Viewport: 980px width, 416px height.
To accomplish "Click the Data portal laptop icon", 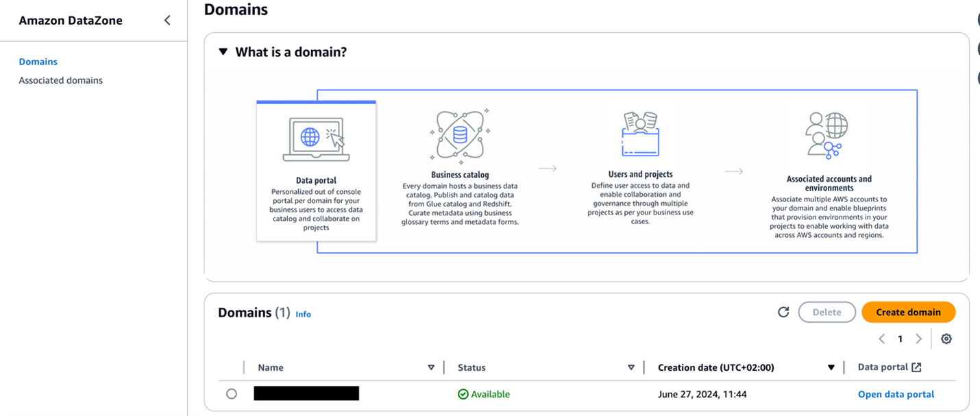I will (x=316, y=139).
